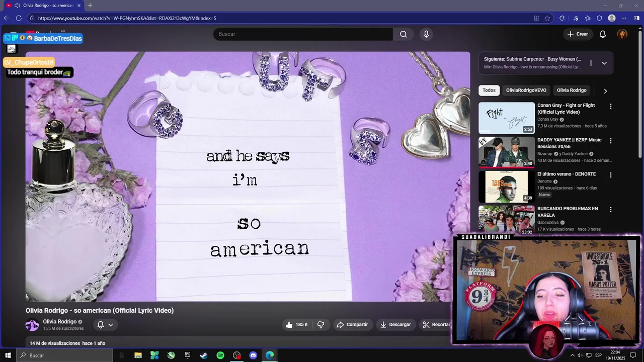Click the BUSCANDO PROBLEMAS EN VARELA video title

pos(568,212)
